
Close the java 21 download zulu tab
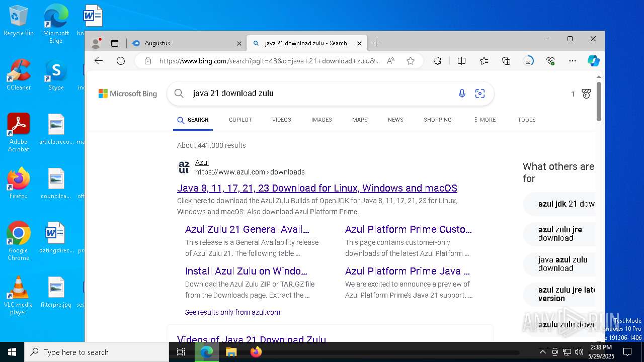[359, 43]
